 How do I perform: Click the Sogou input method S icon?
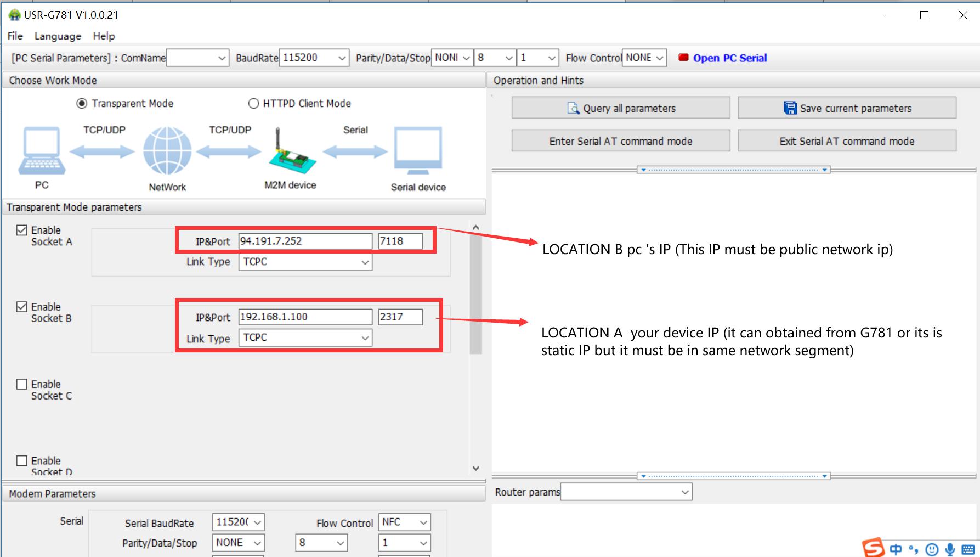[x=874, y=548]
